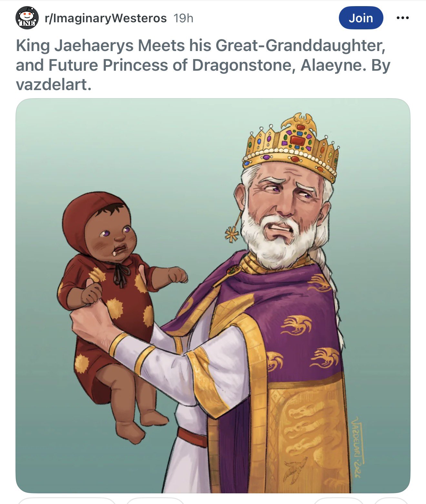426x504 pixels.
Task: Join the ImaginaryWesteros community
Action: (x=361, y=18)
